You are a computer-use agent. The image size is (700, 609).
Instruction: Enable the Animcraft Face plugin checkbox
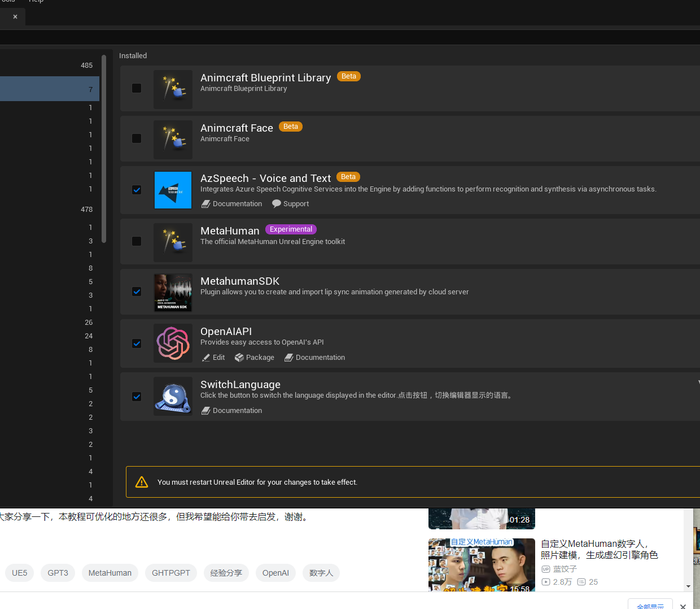(137, 138)
